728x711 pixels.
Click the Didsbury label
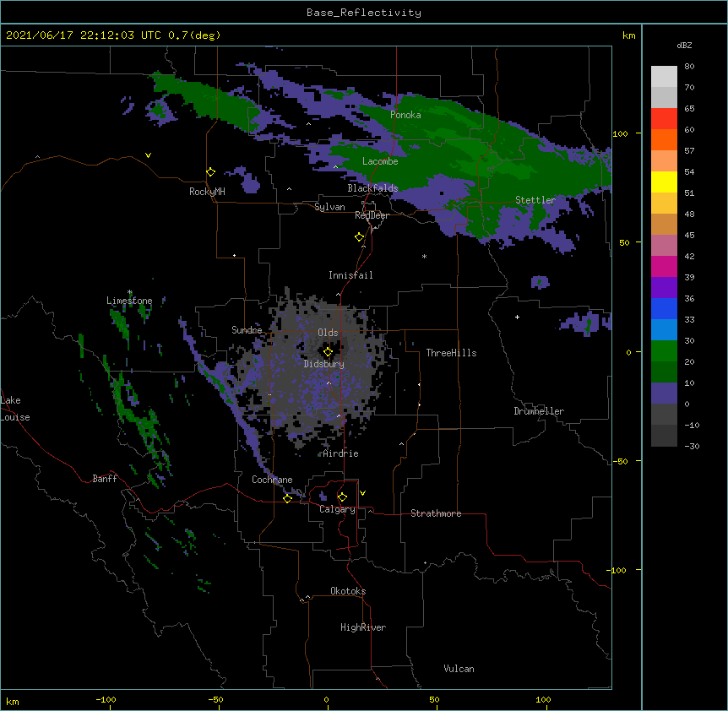click(x=324, y=364)
